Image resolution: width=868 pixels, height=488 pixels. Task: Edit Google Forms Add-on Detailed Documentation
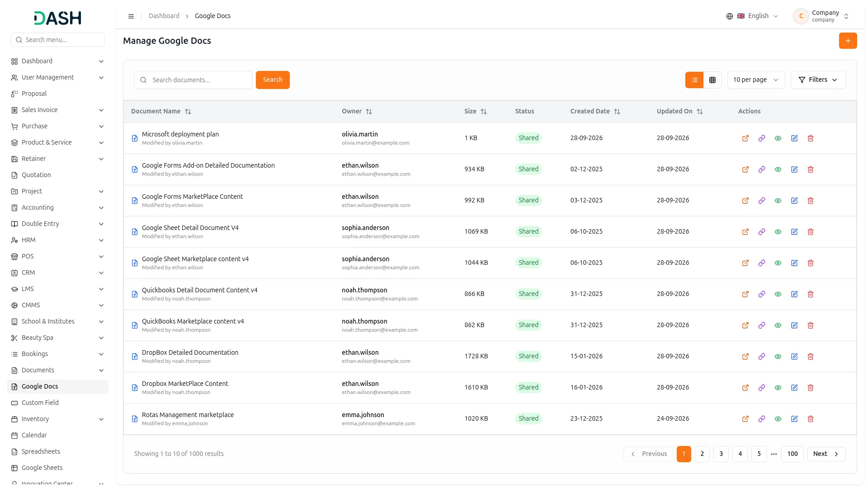tap(794, 169)
